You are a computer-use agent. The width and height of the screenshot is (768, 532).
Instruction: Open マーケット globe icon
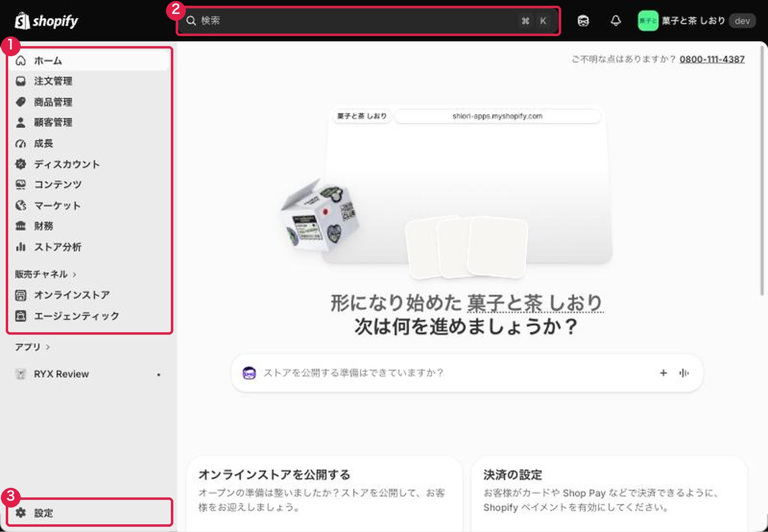[21, 206]
